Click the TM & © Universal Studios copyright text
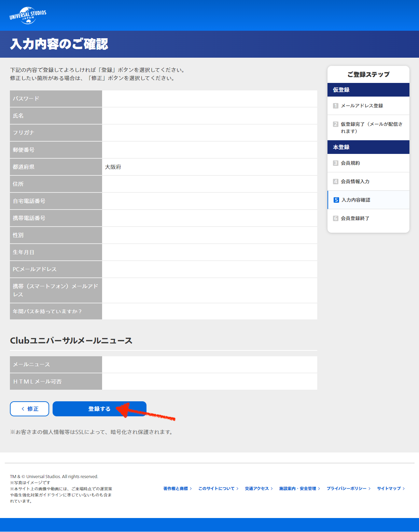The width and height of the screenshot is (419, 532). point(54,477)
